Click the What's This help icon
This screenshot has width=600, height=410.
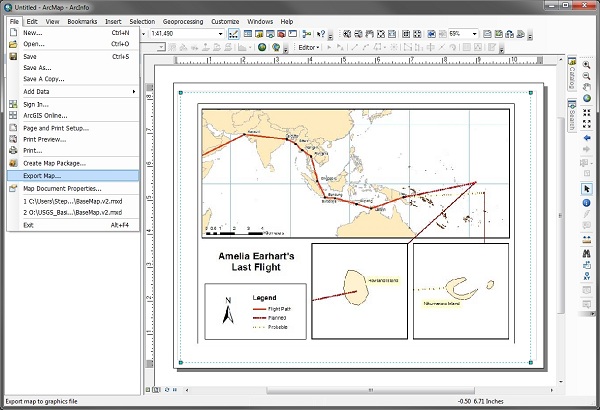tap(321, 34)
